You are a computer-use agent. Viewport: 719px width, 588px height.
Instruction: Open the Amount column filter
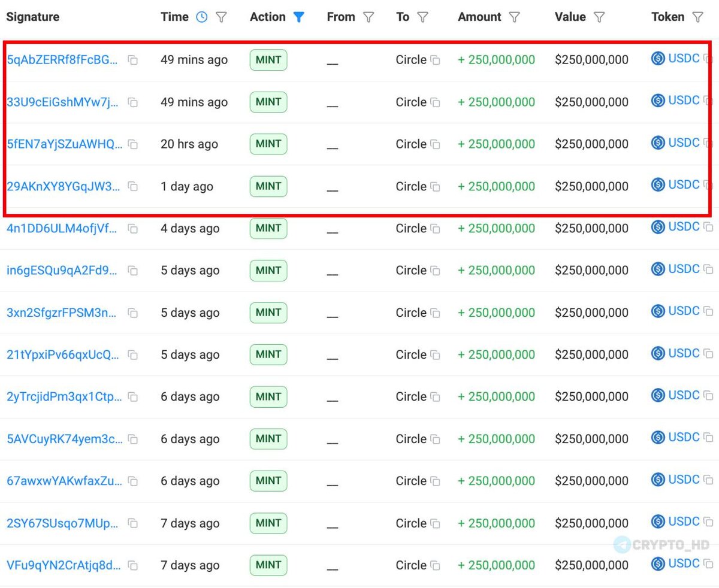pyautogui.click(x=514, y=17)
